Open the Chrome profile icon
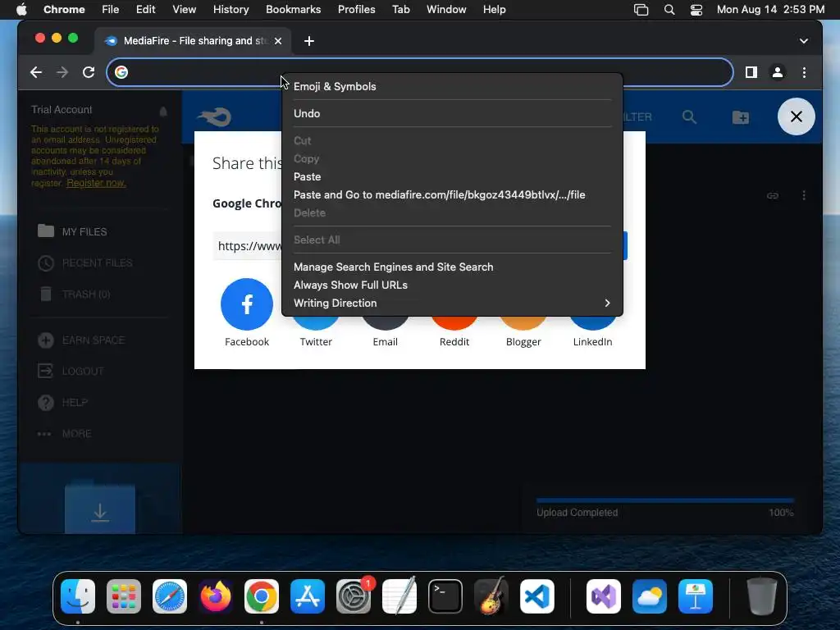Viewport: 840px width, 630px height. coord(778,72)
